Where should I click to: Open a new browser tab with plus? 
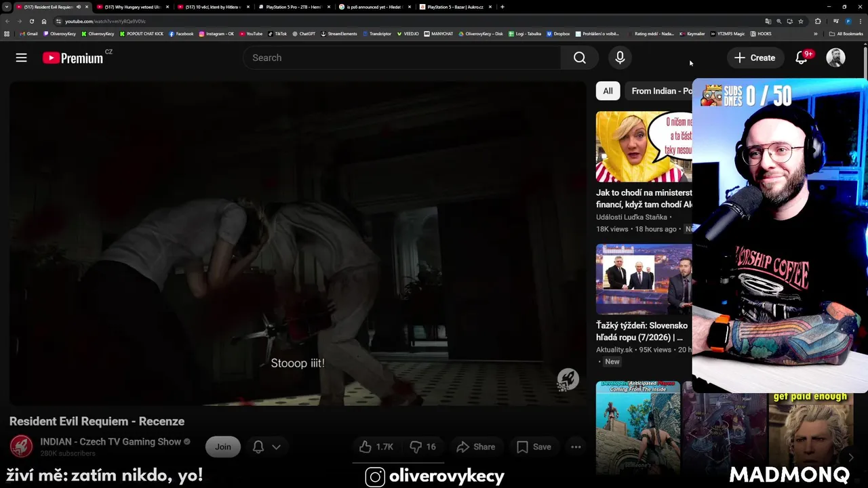point(502,7)
